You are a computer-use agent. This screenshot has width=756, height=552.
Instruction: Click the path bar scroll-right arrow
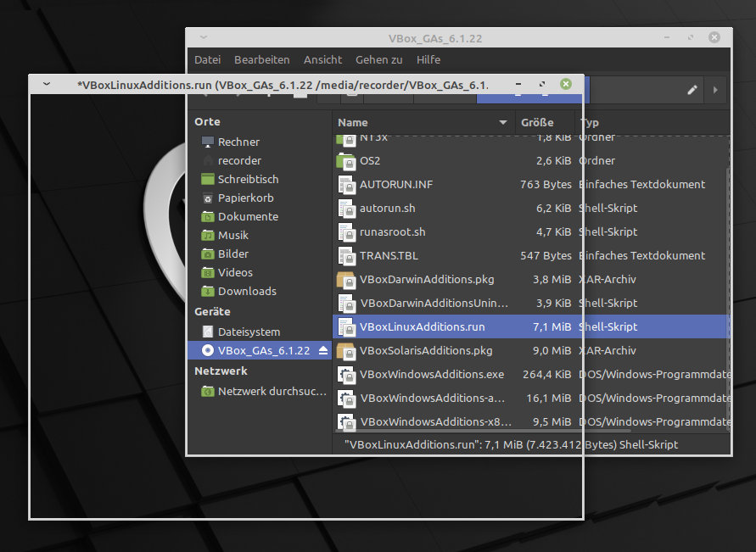click(715, 90)
